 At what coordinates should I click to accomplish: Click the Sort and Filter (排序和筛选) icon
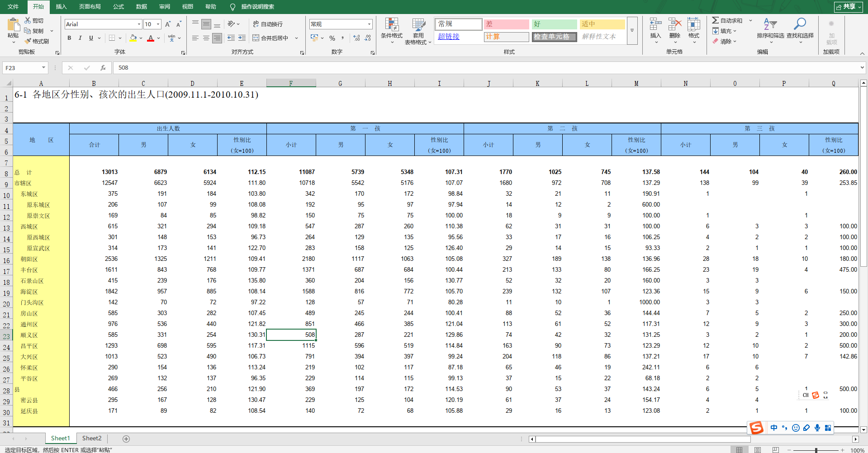pos(770,24)
